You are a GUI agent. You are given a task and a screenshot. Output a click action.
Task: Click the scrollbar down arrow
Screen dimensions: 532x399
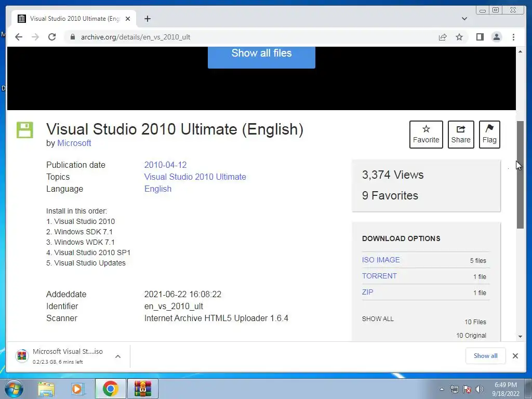click(x=520, y=336)
